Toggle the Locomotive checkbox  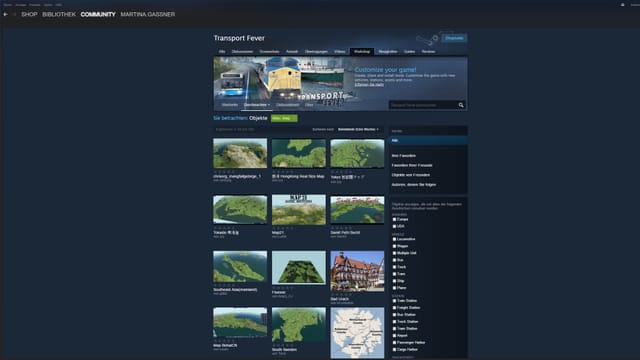[x=394, y=239]
